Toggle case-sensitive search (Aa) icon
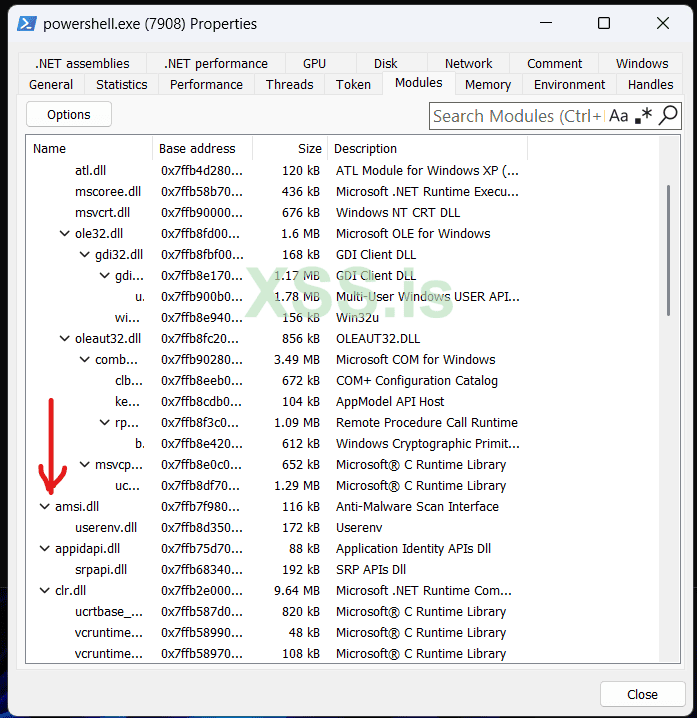 pyautogui.click(x=618, y=116)
